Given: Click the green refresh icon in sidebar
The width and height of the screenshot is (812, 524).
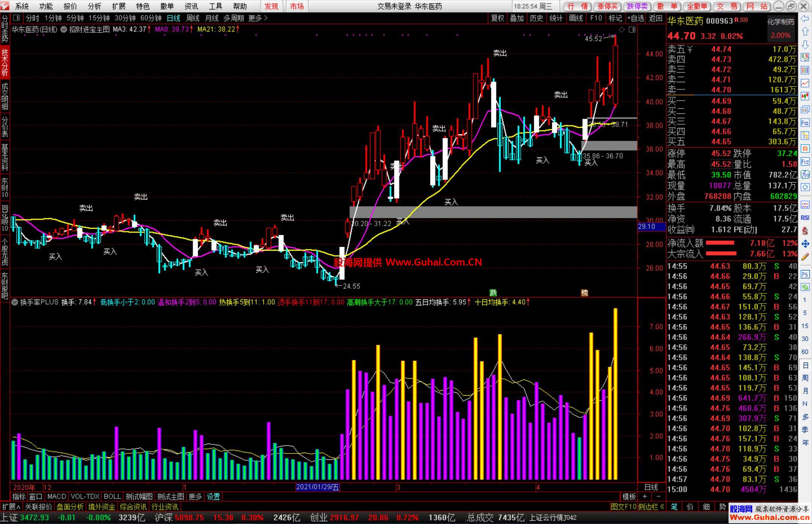Looking at the screenshot, I should [x=805, y=287].
